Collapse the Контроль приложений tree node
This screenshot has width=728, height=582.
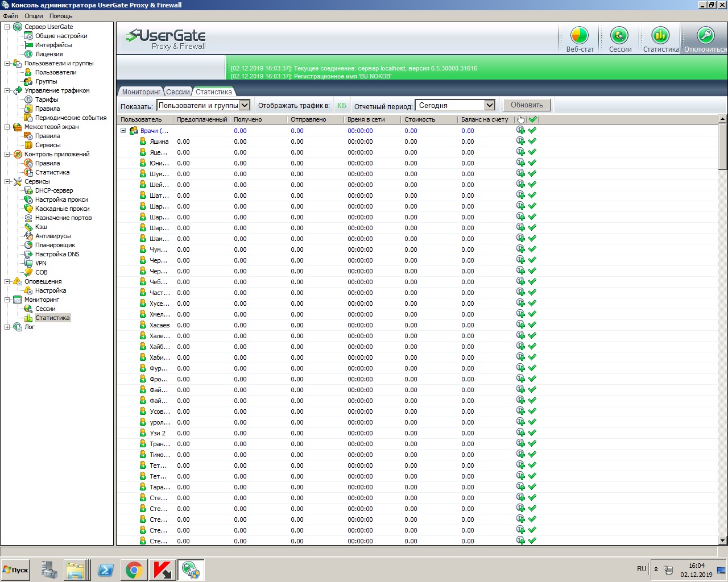click(7, 154)
